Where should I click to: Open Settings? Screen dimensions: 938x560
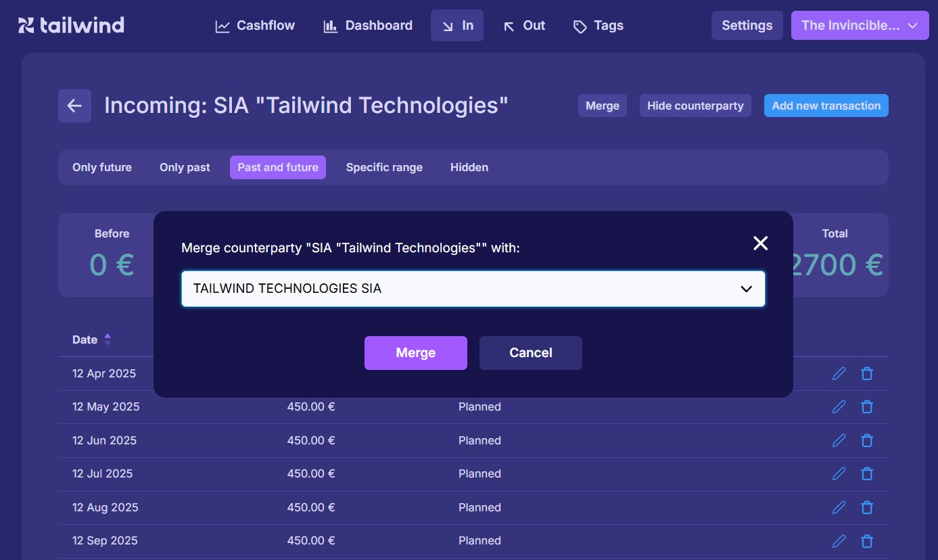coord(747,26)
